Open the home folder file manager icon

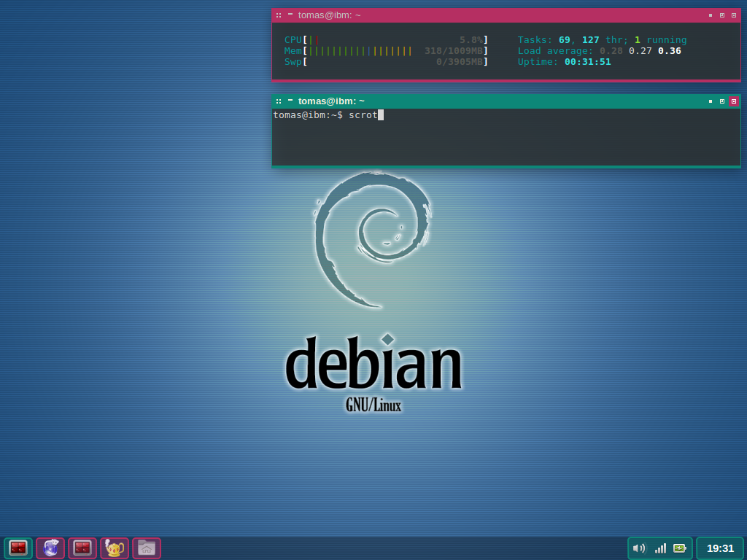click(146, 548)
